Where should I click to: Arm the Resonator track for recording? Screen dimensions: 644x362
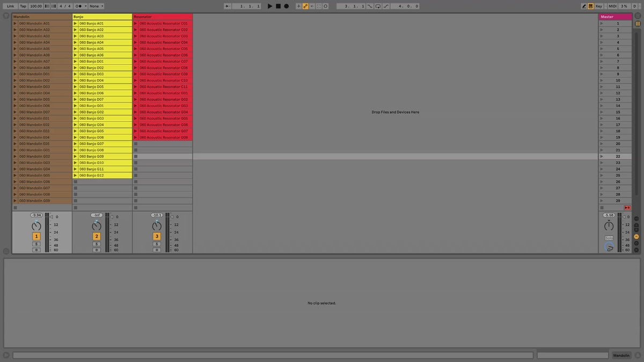coord(157,250)
